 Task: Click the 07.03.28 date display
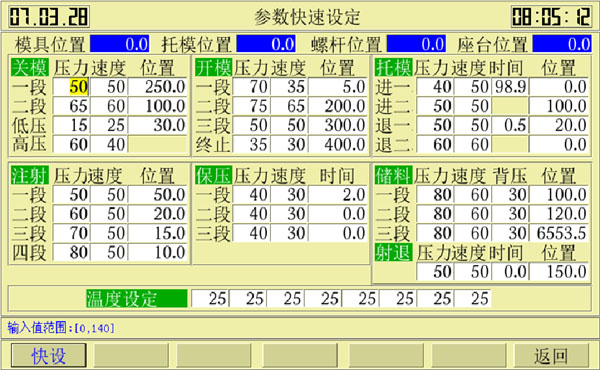click(x=49, y=16)
